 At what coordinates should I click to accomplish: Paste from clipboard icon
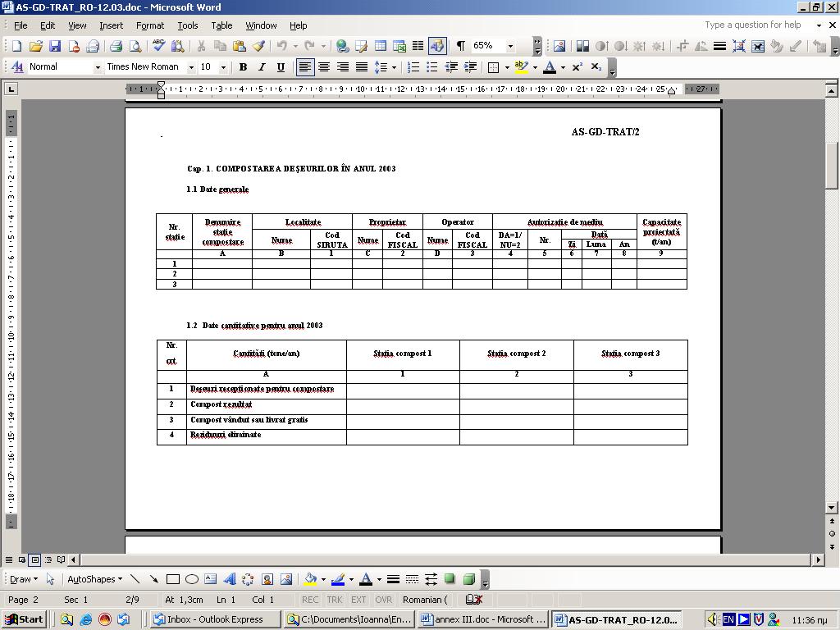[240, 46]
